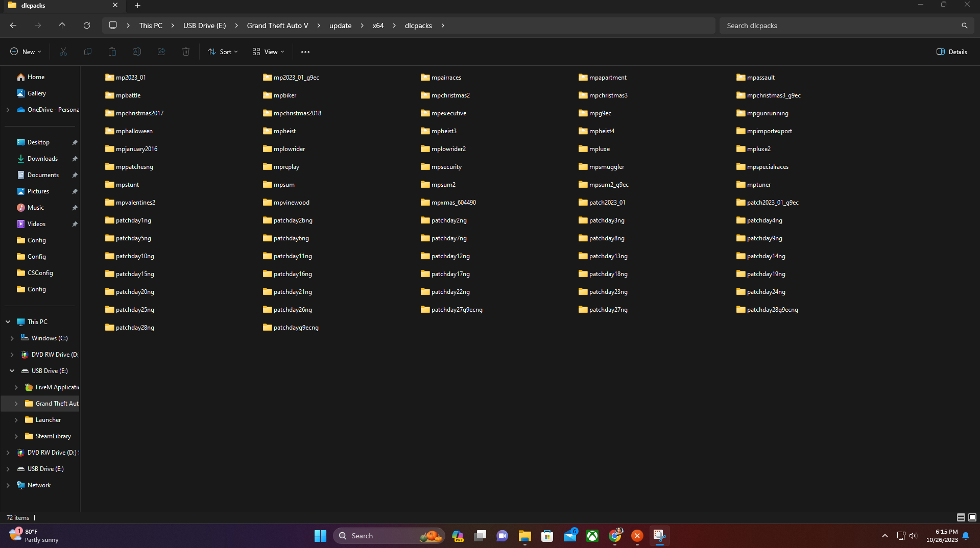Click the Cut toolbar icon
Screen dimensions: 980x548
point(63,52)
